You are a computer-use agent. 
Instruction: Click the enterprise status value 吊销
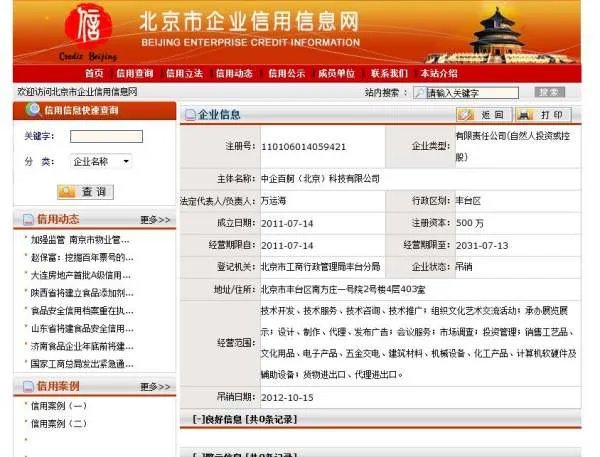tap(463, 267)
